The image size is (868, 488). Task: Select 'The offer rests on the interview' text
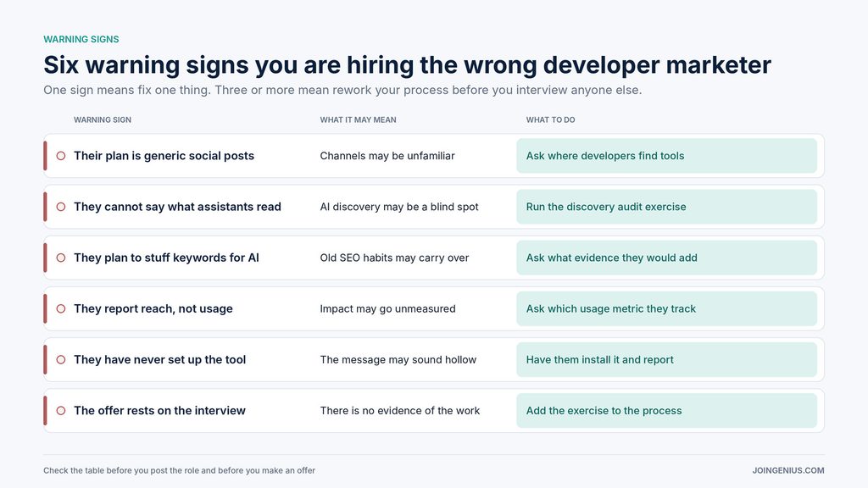159,411
